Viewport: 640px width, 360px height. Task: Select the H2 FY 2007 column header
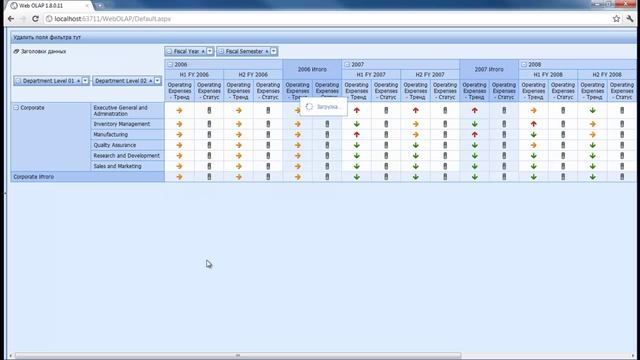(x=430, y=75)
